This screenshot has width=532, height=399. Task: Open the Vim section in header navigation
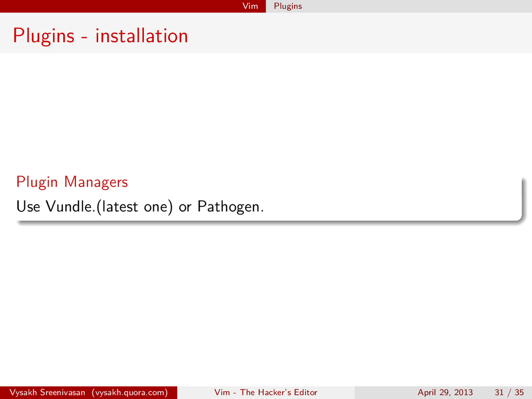(x=250, y=6)
